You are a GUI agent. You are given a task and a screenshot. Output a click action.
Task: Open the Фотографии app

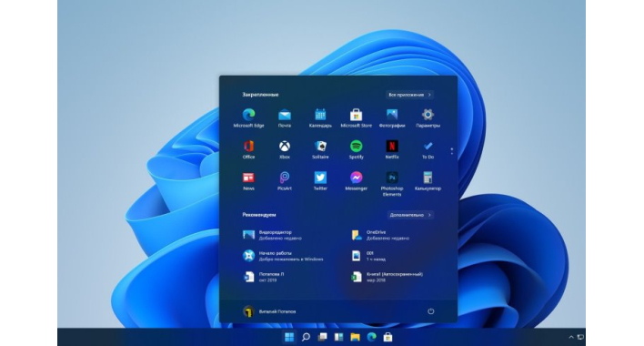[x=392, y=118]
